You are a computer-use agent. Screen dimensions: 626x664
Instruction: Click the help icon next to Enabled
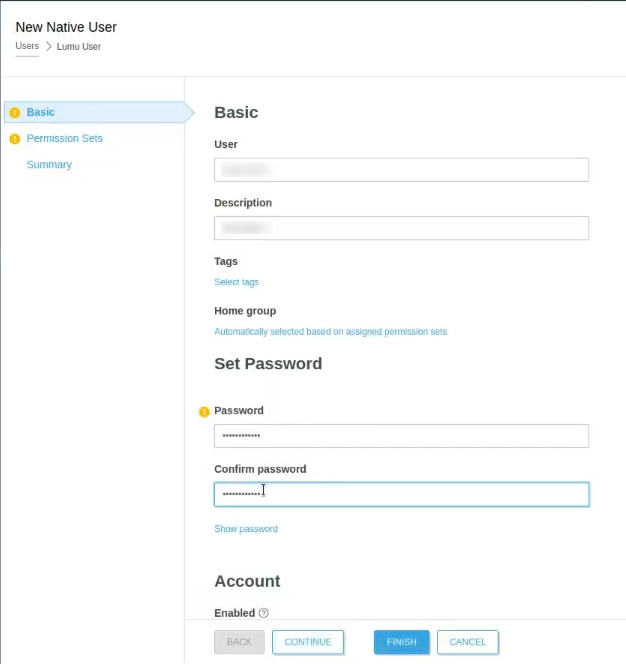(264, 613)
